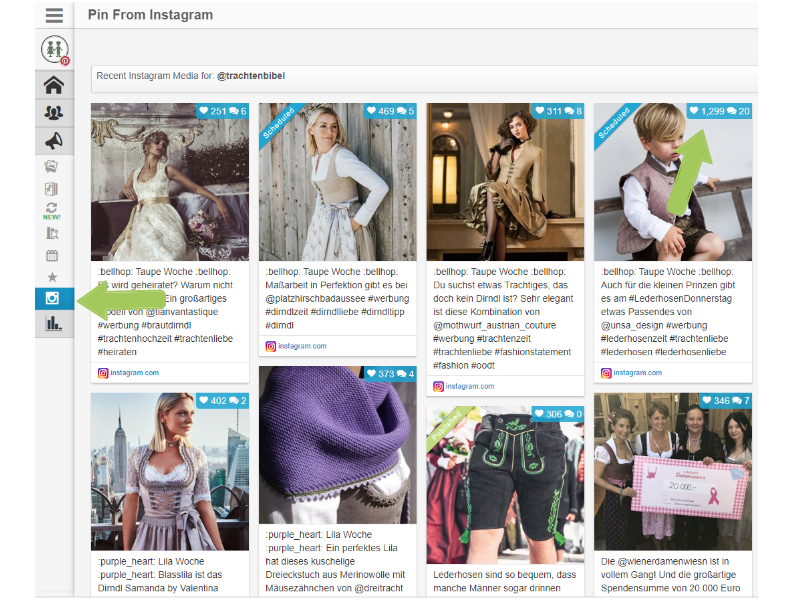Open the green-embroidered lederhosen photo
This screenshot has height=600, width=800.
[505, 485]
